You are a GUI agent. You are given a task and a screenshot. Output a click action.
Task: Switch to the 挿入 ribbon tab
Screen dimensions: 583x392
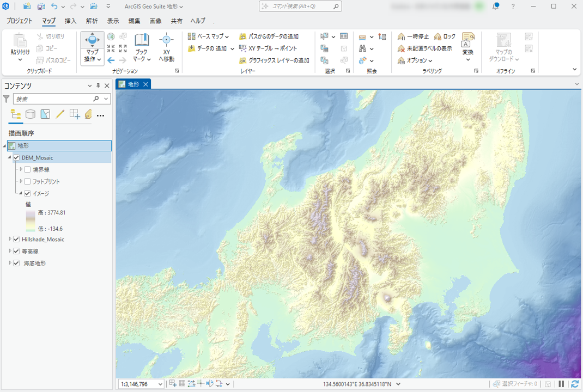[71, 21]
